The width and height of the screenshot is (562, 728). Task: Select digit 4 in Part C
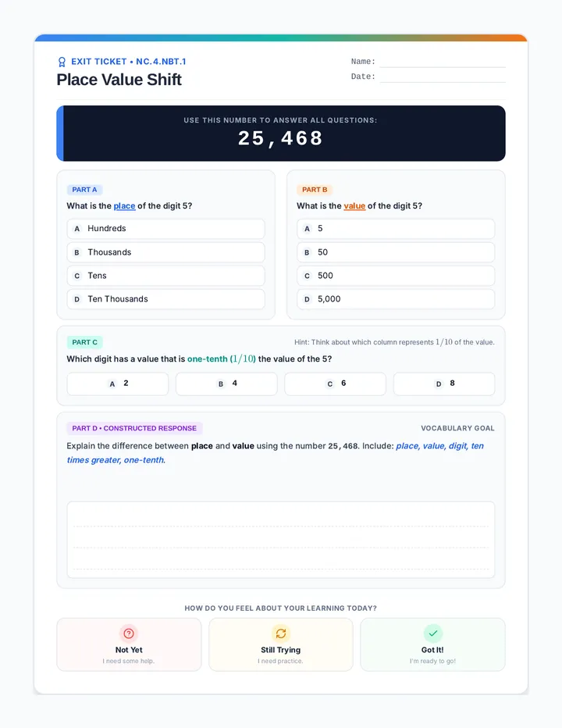[226, 384]
